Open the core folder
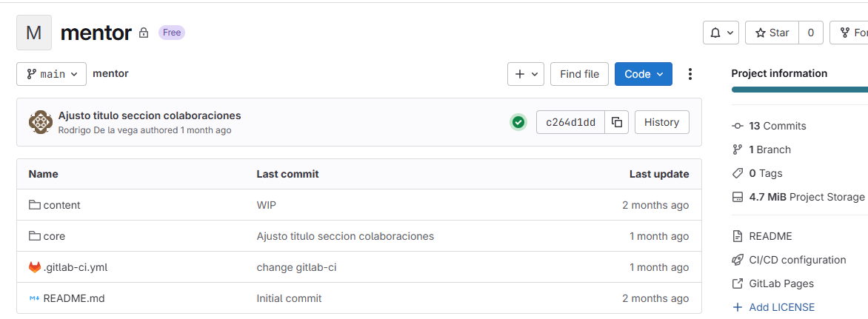868x319 pixels. [54, 236]
